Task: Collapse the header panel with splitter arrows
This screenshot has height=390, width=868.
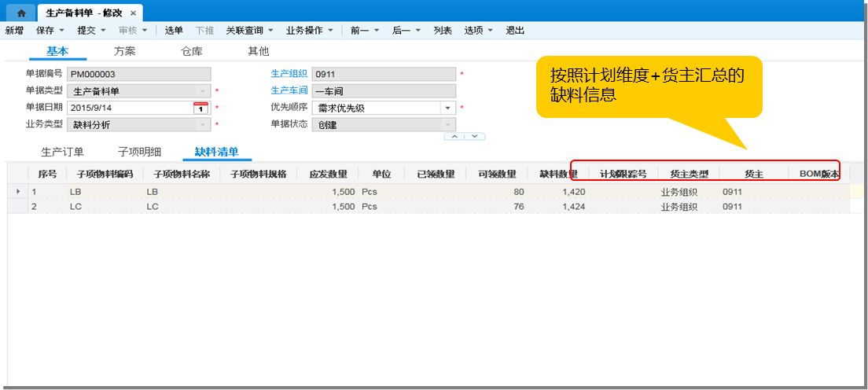Action: 464,136
